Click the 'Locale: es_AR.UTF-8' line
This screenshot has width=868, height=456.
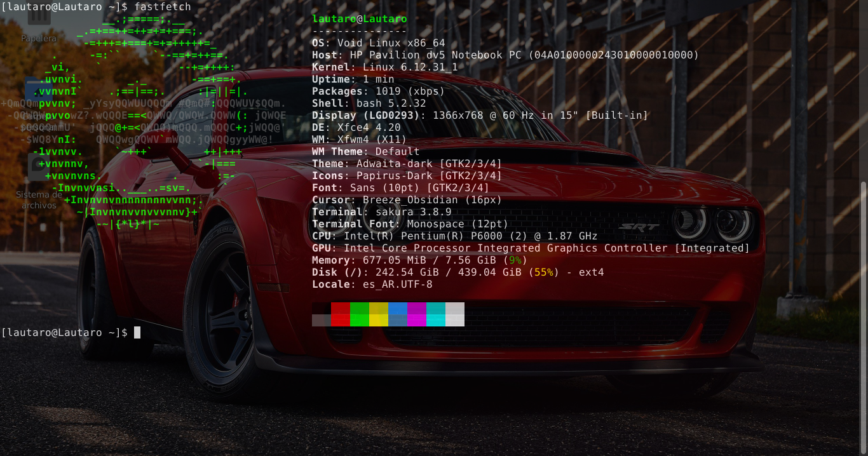(372, 284)
